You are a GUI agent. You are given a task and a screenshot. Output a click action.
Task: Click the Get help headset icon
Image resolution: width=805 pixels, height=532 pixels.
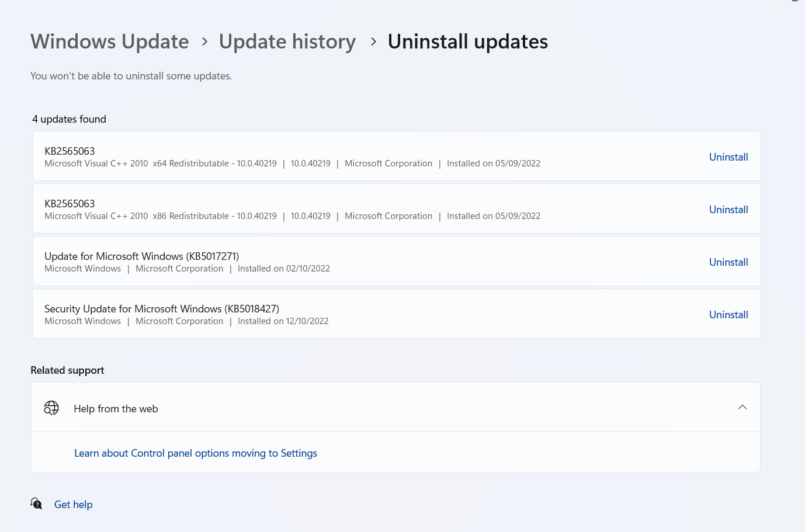[x=36, y=503]
